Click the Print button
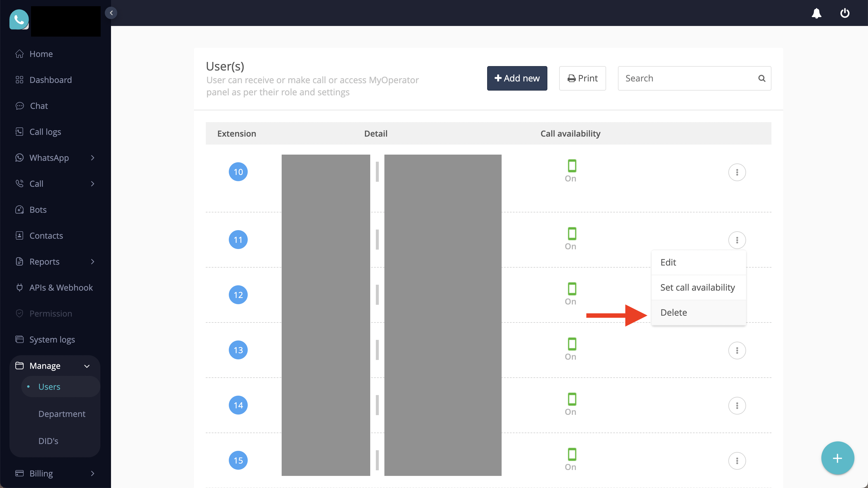Viewport: 868px width, 488px height. point(582,78)
